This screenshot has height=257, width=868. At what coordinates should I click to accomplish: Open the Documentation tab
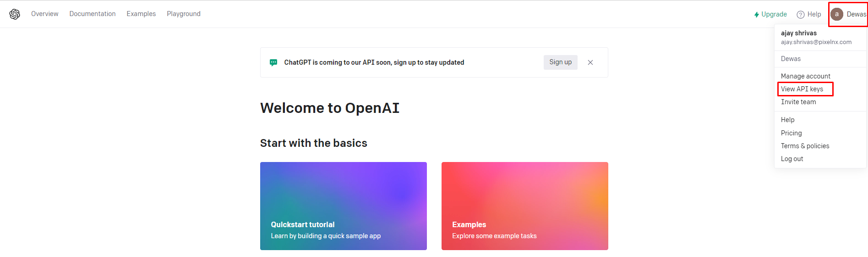93,14
